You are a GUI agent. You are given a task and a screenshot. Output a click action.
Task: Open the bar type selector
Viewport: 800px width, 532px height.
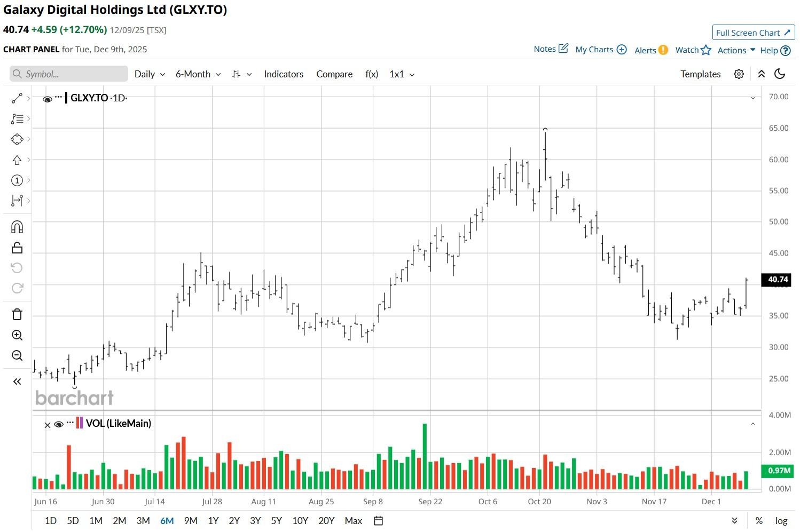coord(241,74)
